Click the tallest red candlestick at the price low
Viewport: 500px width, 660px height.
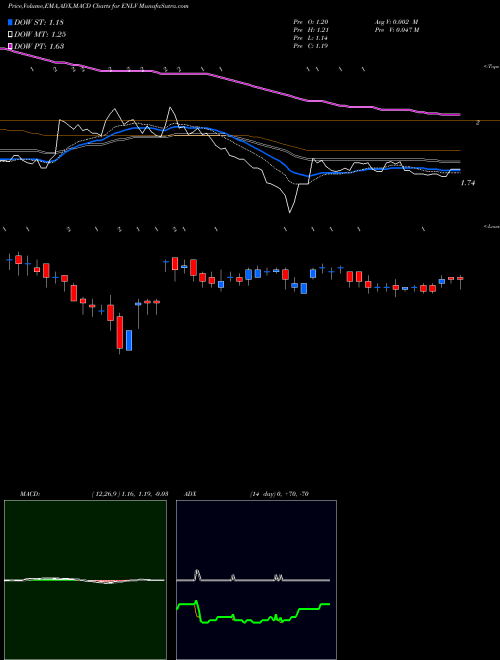120,333
